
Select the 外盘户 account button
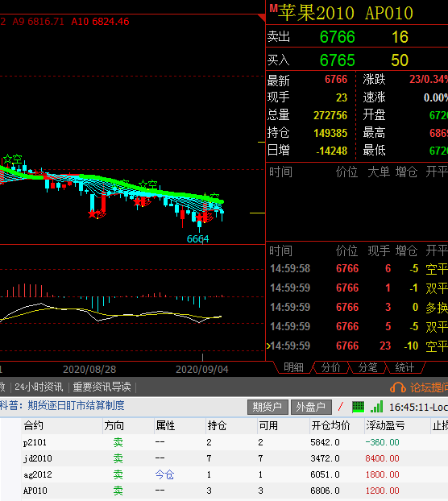[311, 407]
